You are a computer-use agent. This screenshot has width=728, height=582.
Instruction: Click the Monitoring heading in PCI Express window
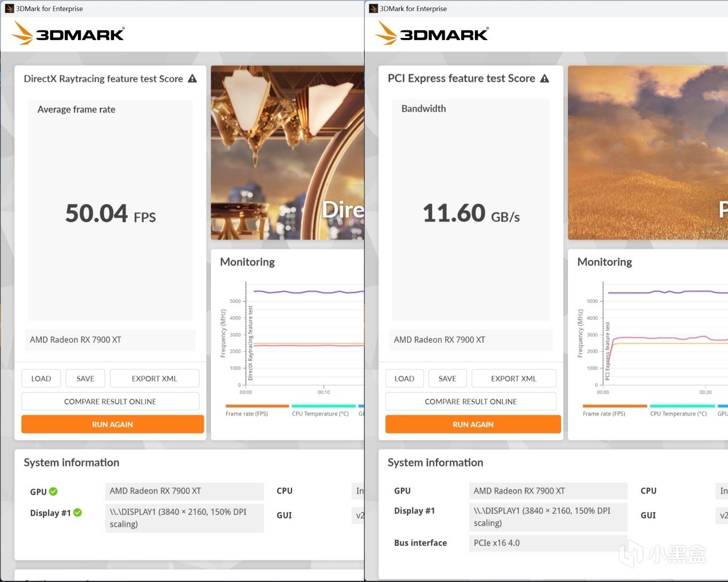605,261
